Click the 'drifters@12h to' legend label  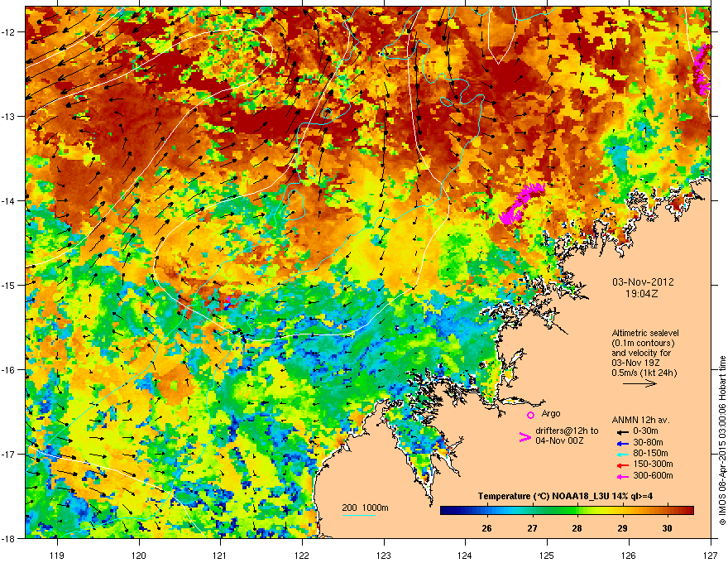coord(567,431)
